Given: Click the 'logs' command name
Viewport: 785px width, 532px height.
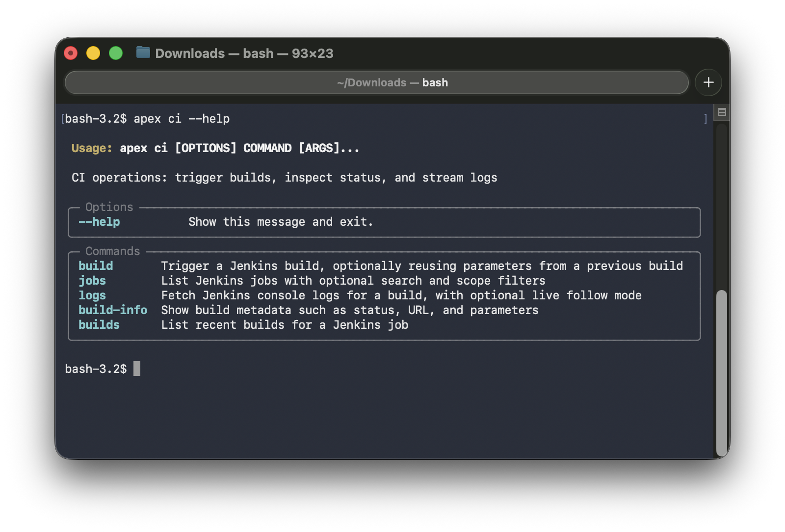Looking at the screenshot, I should click(x=92, y=295).
